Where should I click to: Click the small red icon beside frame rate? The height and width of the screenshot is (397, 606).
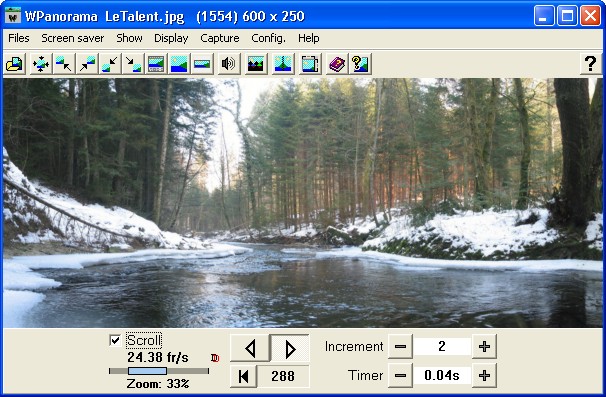[215, 358]
